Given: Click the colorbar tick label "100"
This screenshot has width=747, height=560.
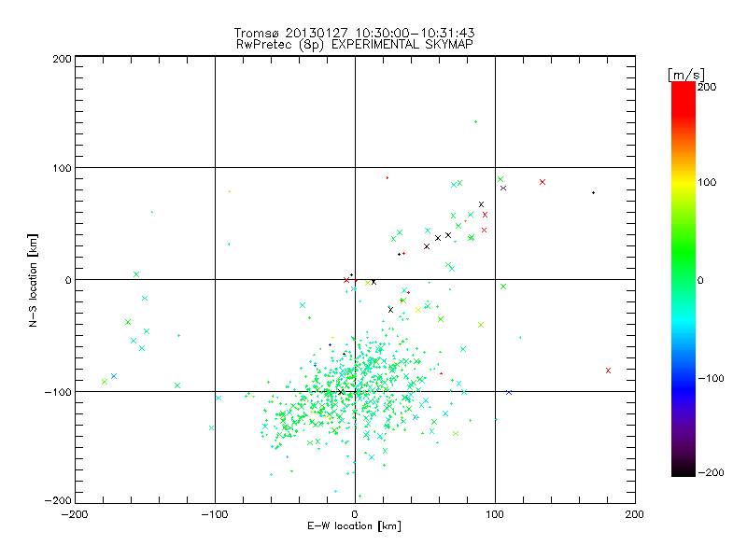Looking at the screenshot, I should [x=707, y=182].
